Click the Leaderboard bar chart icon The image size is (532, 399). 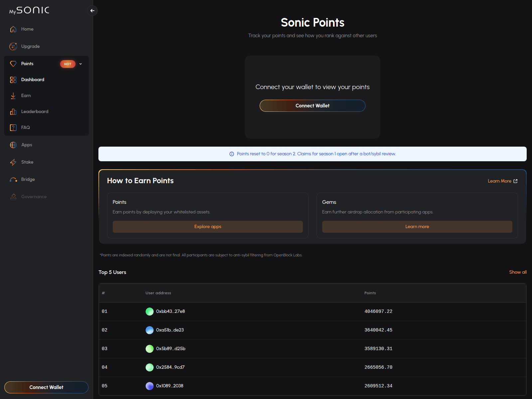(13, 112)
